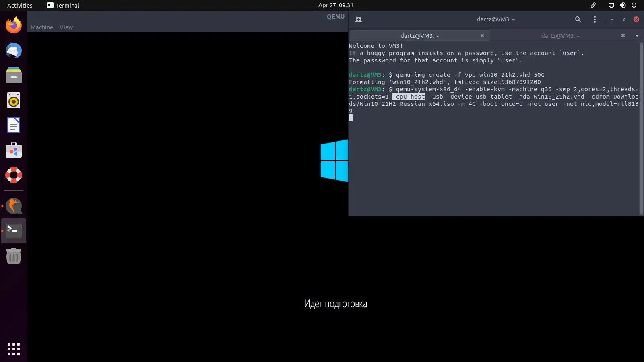
Task: Open the Files manager in the dock
Action: tap(14, 75)
